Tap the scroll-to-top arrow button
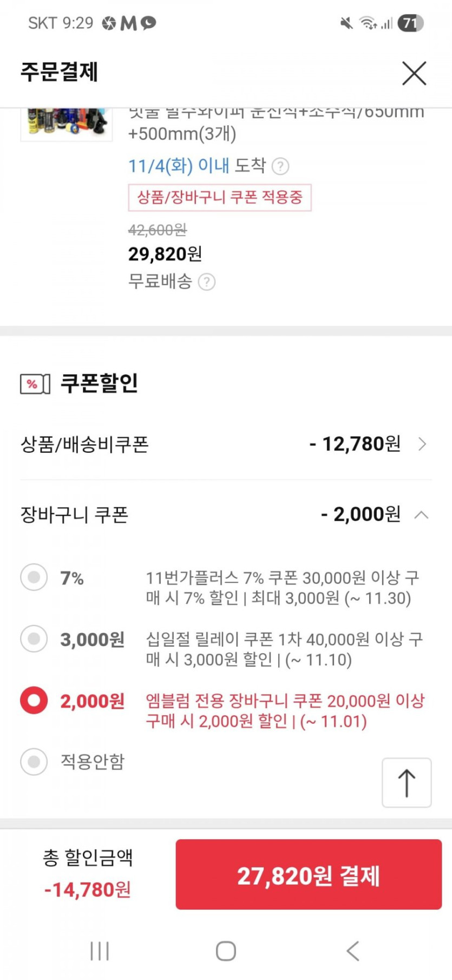Image resolution: width=452 pixels, height=980 pixels. [407, 783]
